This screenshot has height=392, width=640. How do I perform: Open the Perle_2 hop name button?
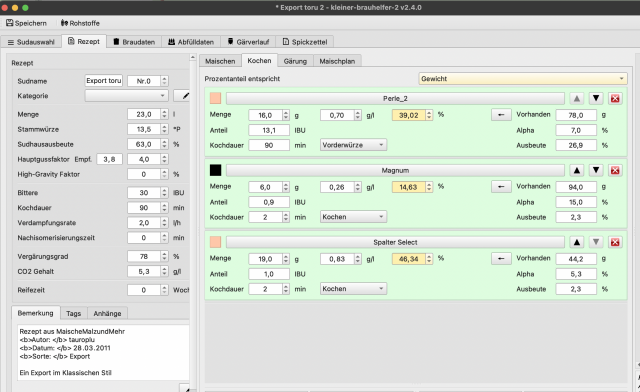tap(395, 98)
